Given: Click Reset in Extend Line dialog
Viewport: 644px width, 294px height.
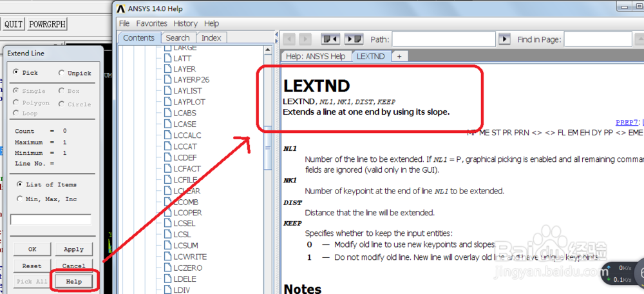Looking at the screenshot, I should coord(32,266).
